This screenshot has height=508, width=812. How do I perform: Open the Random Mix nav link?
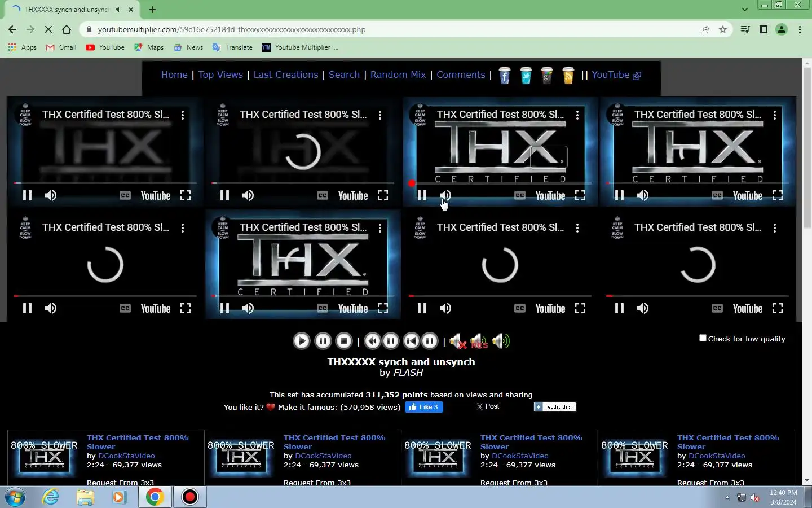click(x=398, y=75)
